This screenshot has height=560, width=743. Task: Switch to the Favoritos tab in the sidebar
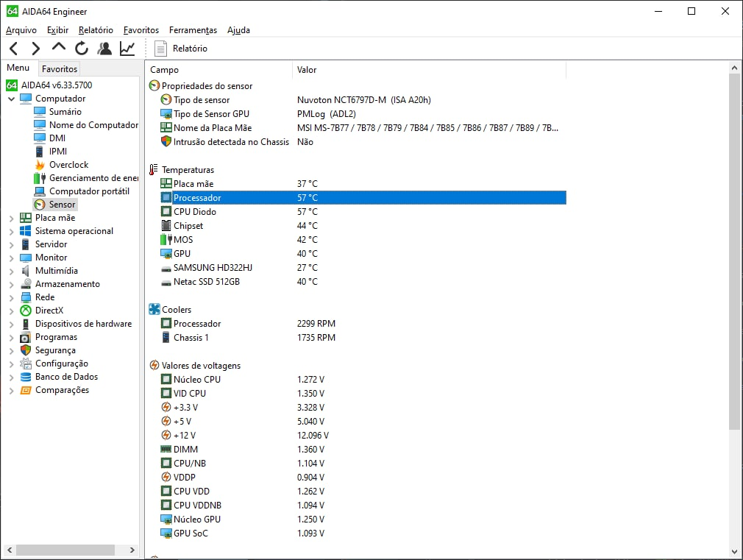pos(60,68)
